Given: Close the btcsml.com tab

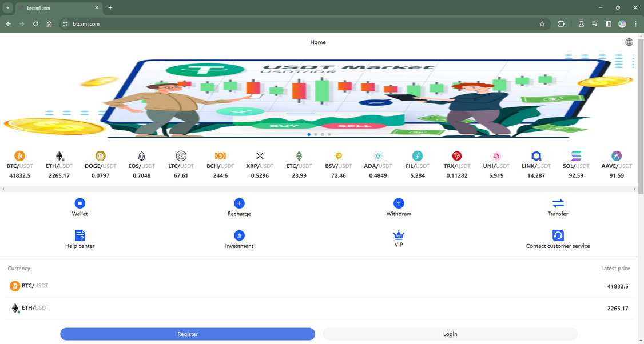Looking at the screenshot, I should [x=97, y=8].
